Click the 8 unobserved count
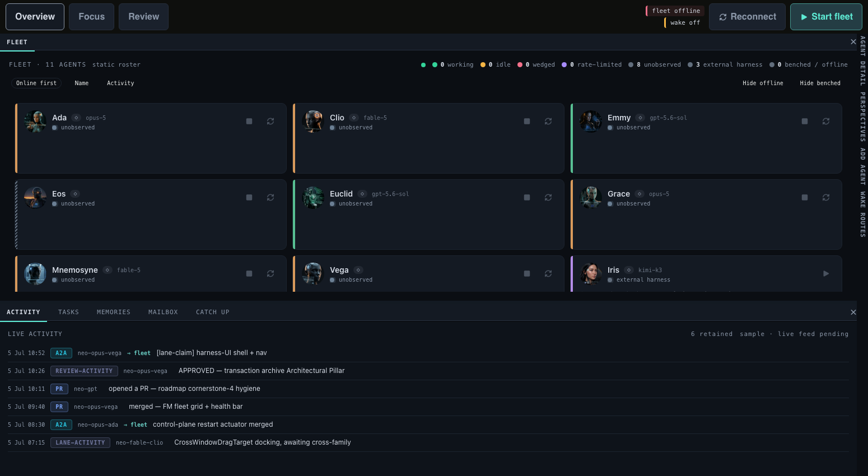The height and width of the screenshot is (476, 868). coord(655,64)
